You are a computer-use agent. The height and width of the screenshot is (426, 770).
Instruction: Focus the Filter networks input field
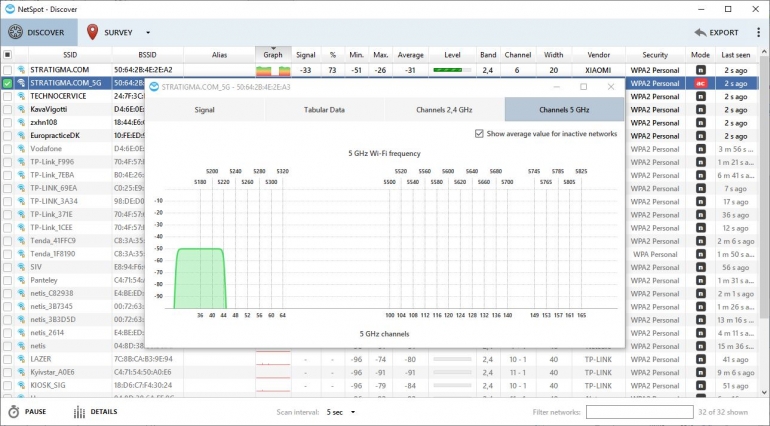tap(639, 412)
